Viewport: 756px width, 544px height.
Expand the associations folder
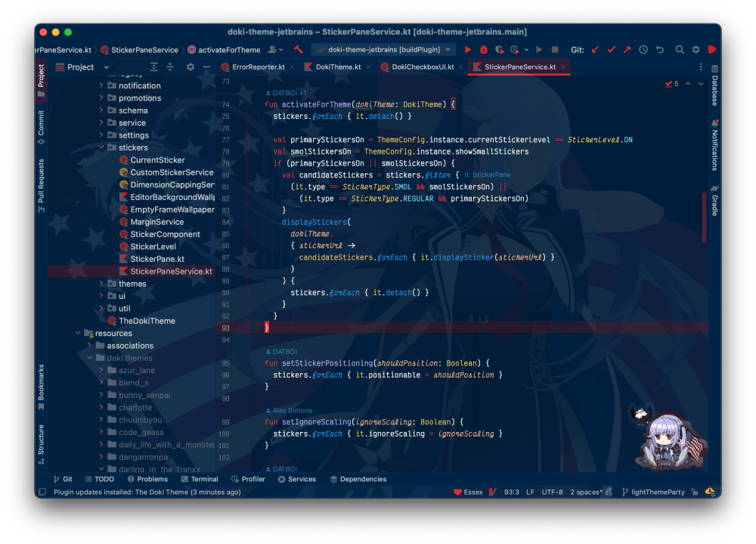90,345
